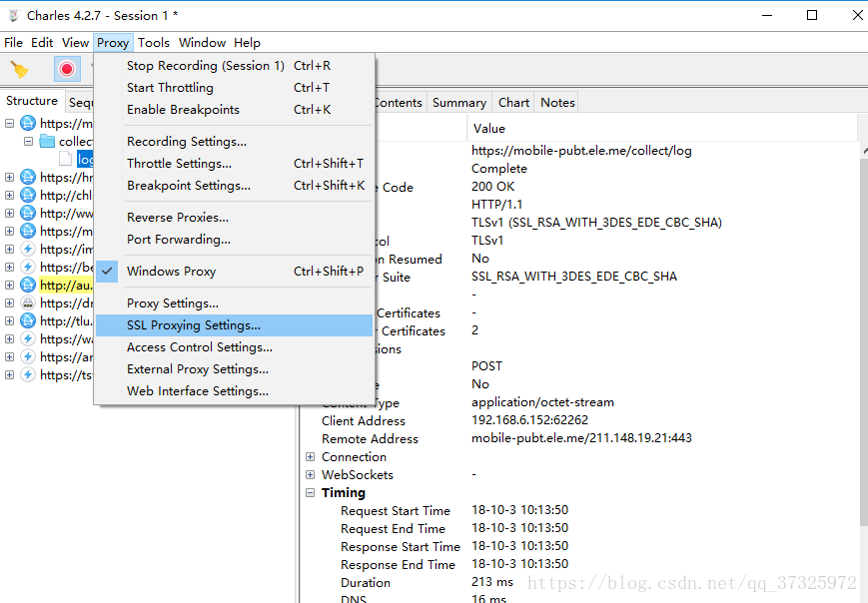This screenshot has height=603, width=868.
Task: Open Proxy Settings
Action: click(x=234, y=303)
